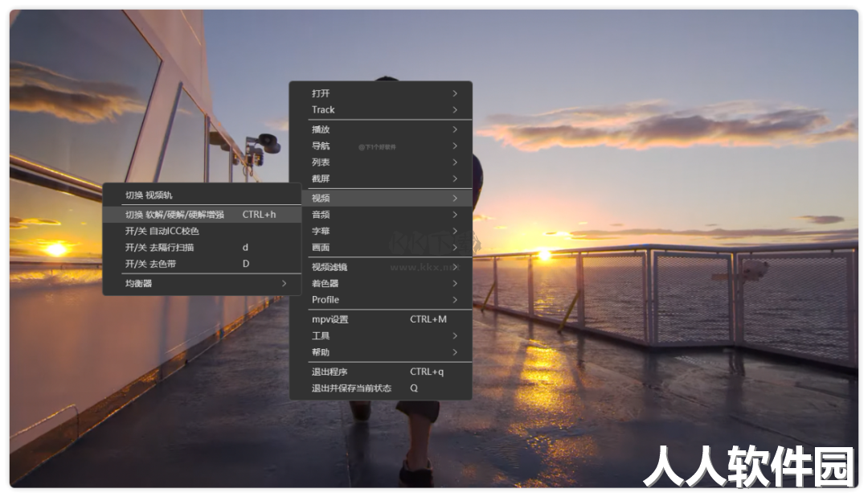The height and width of the screenshot is (497, 868).
Task: Open the Profile submenu
Action: pyautogui.click(x=381, y=300)
